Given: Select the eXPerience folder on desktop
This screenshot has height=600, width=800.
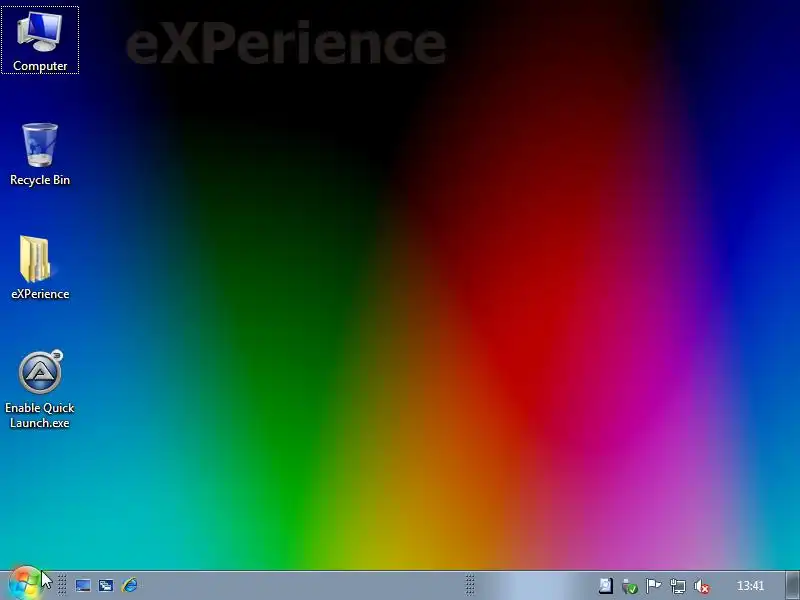Looking at the screenshot, I should tap(40, 268).
